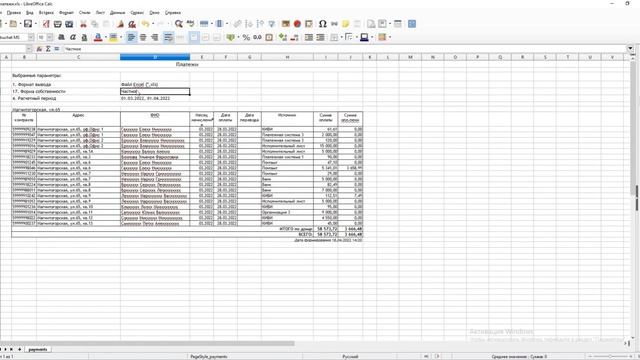Click the background highlight color swatch
Image resolution: width=640 pixels, height=360 pixels.
[x=113, y=37]
